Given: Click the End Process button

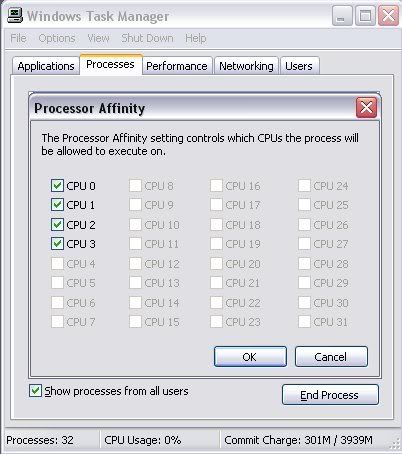Looking at the screenshot, I should (330, 395).
